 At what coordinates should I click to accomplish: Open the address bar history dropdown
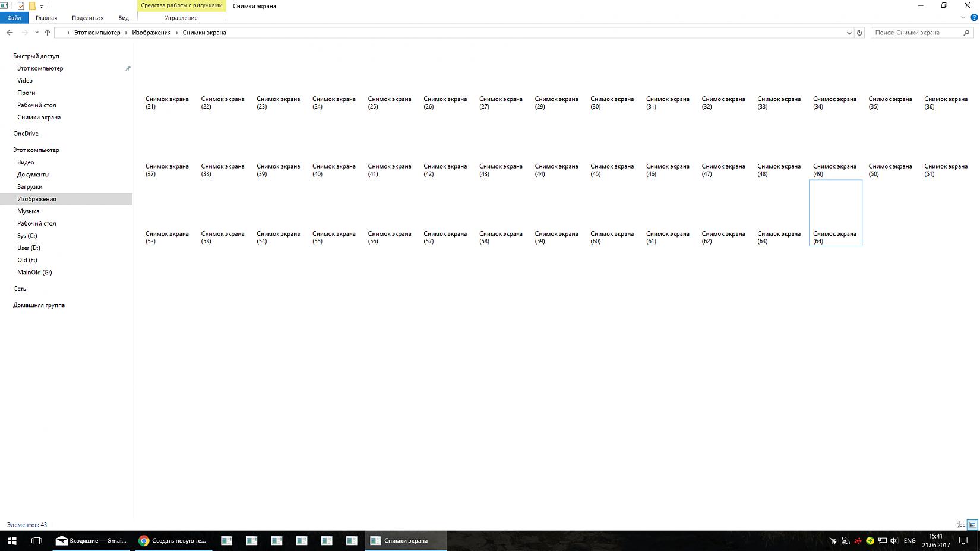[849, 33]
